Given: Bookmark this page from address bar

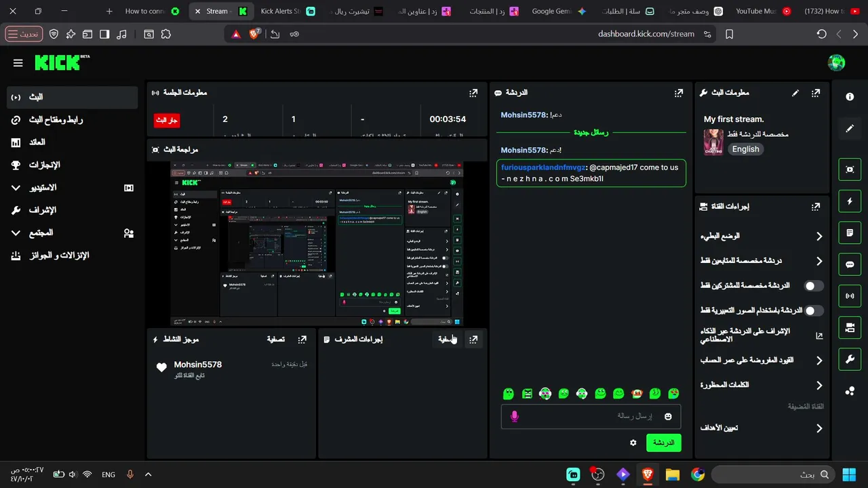Looking at the screenshot, I should point(730,34).
